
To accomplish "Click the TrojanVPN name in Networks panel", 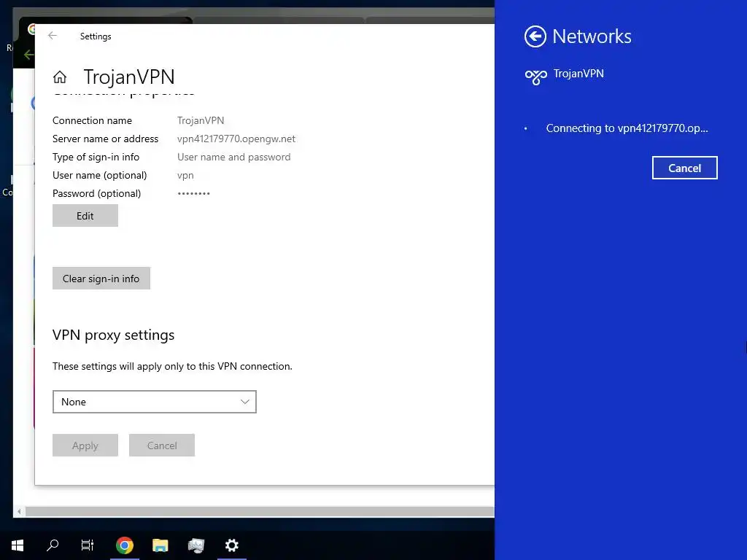I will coord(578,74).
